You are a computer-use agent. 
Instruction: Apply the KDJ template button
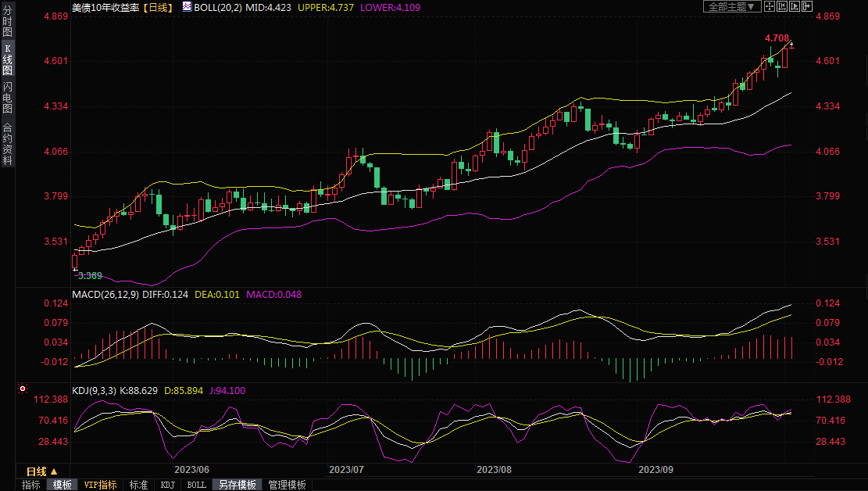(168, 485)
